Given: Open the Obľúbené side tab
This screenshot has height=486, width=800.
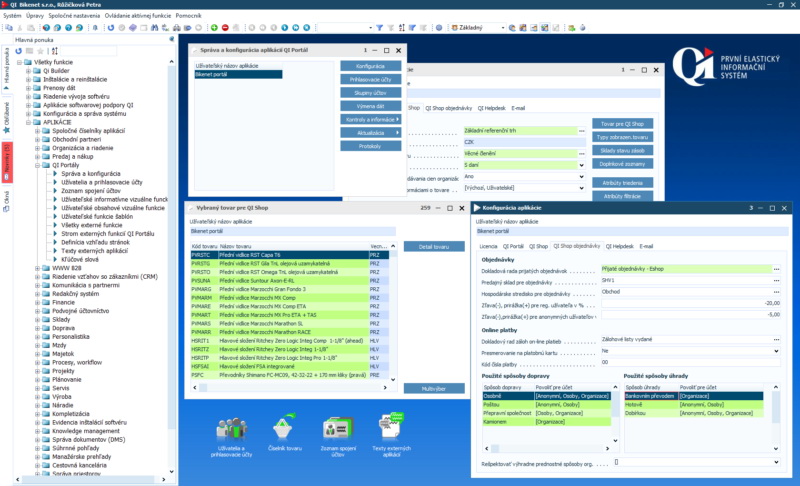Looking at the screenshot, I should (7, 117).
